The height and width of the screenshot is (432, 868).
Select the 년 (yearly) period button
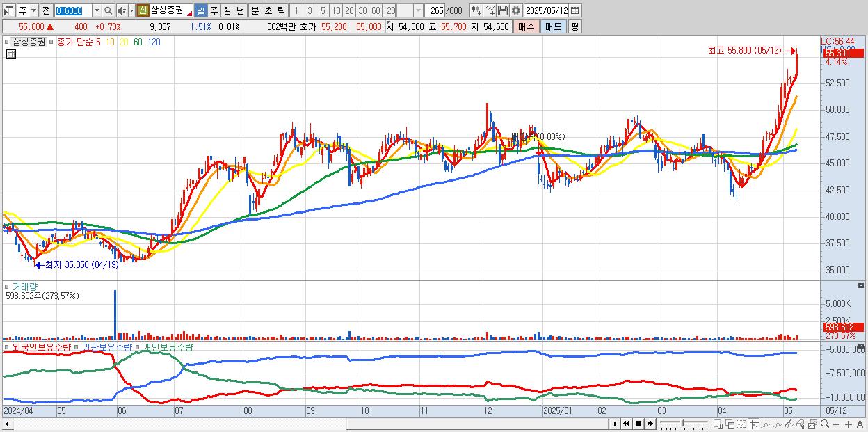tap(240, 10)
